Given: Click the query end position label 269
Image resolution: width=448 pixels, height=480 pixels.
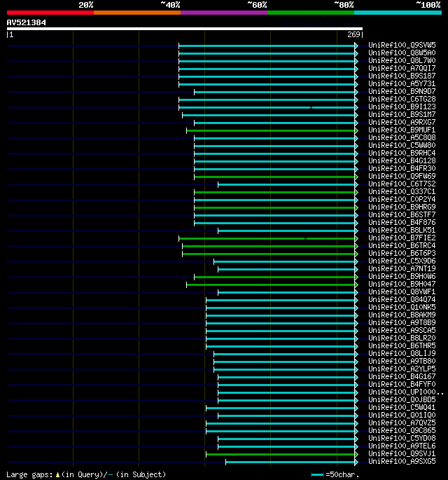Looking at the screenshot, I should point(354,34).
